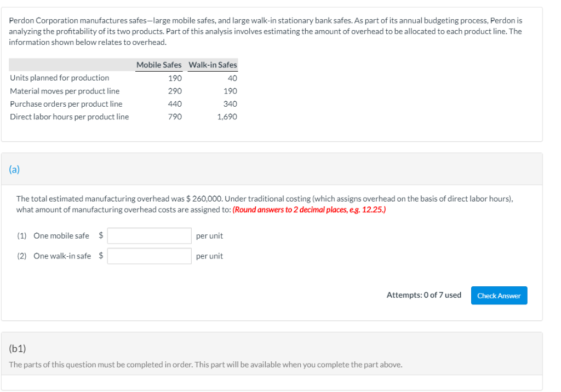The image size is (561, 392).
Task: Click the 'One mobile safe' label
Action: (x=61, y=236)
